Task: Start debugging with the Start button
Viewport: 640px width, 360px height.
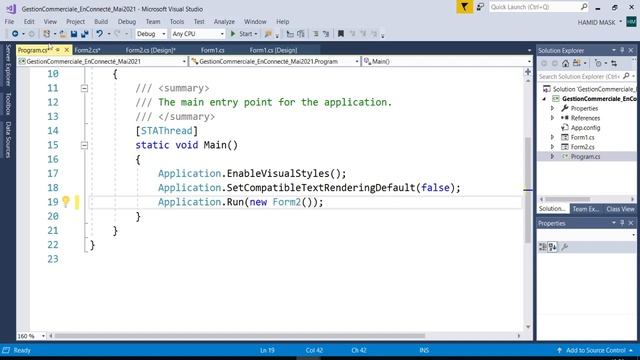Action: point(243,34)
